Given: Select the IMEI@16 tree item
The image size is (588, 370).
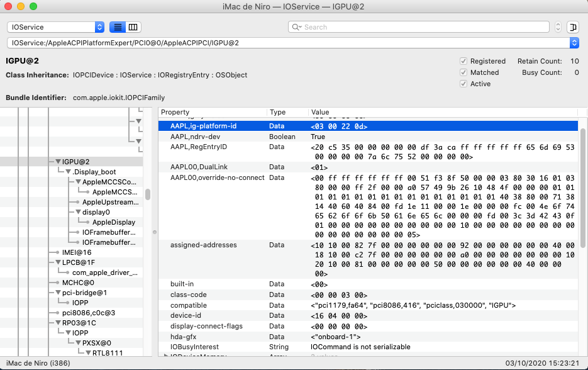Looking at the screenshot, I should click(x=77, y=252).
